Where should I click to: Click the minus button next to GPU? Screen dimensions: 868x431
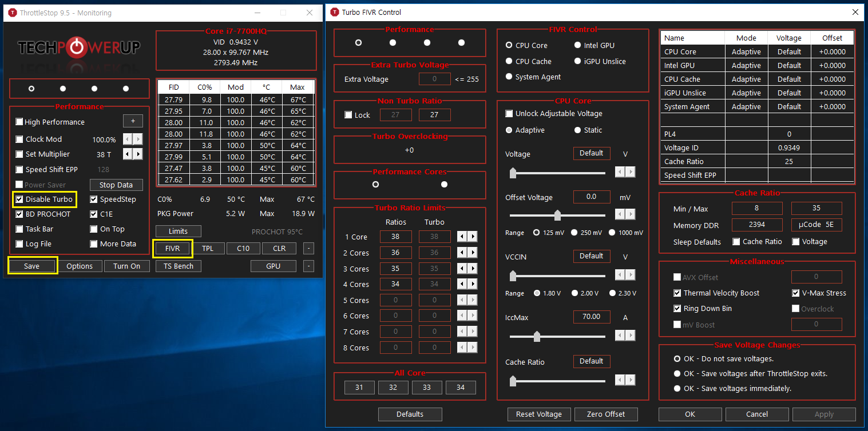coord(308,266)
